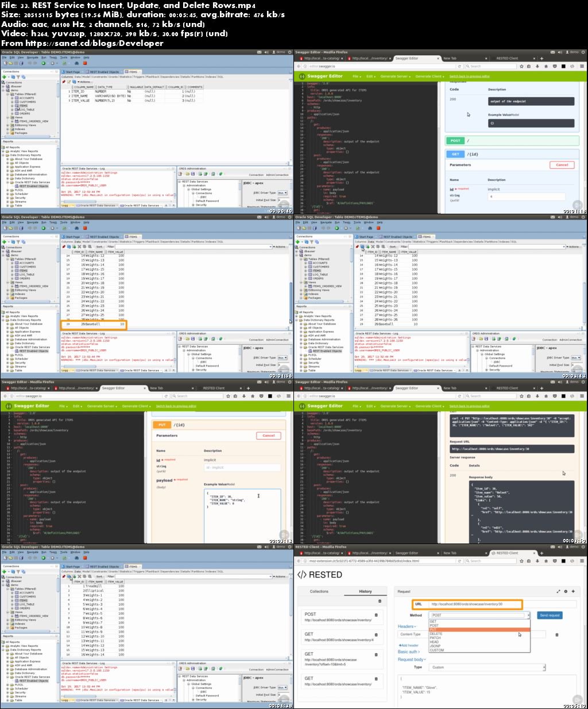Delete the POST history entry via its trash icon
588x709 pixels.
click(376, 615)
